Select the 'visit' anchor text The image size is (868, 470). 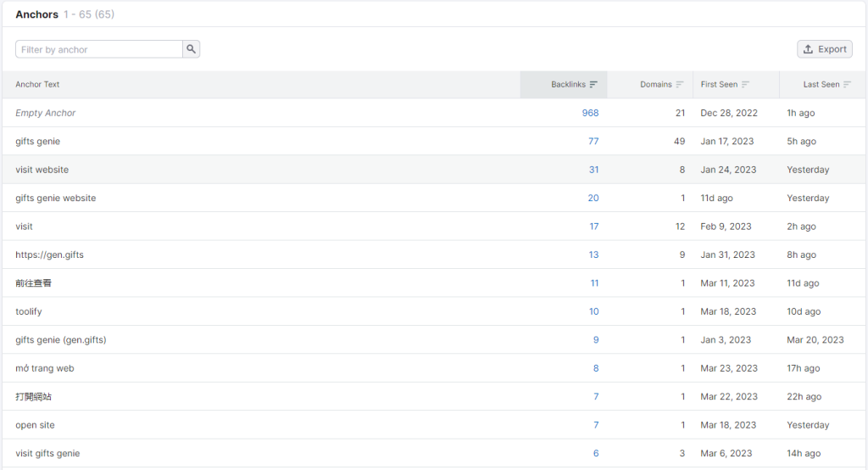pos(24,227)
